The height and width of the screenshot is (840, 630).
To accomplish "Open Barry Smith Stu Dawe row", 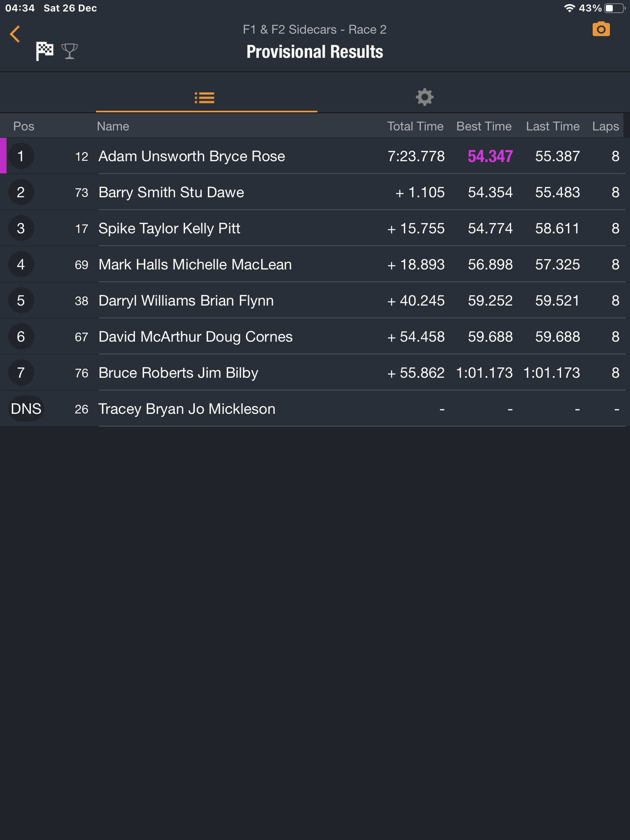I will pyautogui.click(x=315, y=192).
